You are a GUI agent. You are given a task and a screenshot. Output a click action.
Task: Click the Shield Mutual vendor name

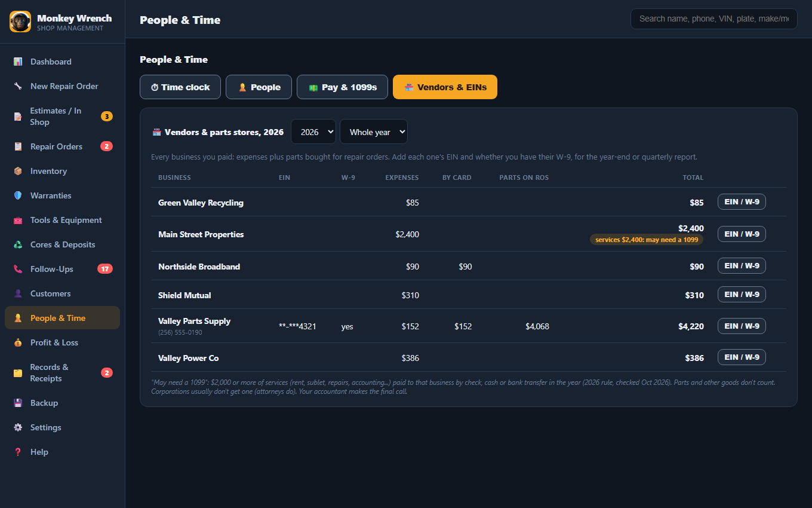184,295
